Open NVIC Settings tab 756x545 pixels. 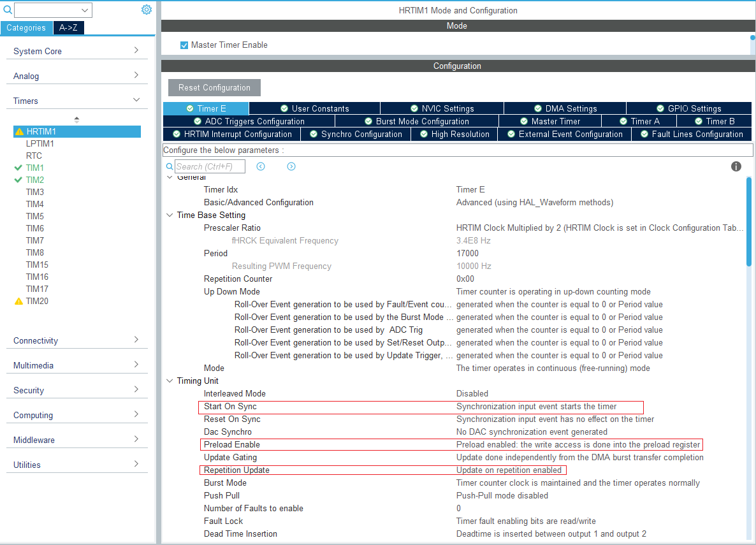pyautogui.click(x=442, y=108)
